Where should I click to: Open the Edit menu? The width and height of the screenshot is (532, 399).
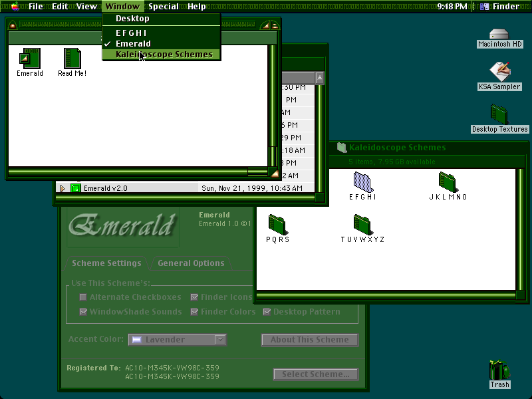click(60, 6)
